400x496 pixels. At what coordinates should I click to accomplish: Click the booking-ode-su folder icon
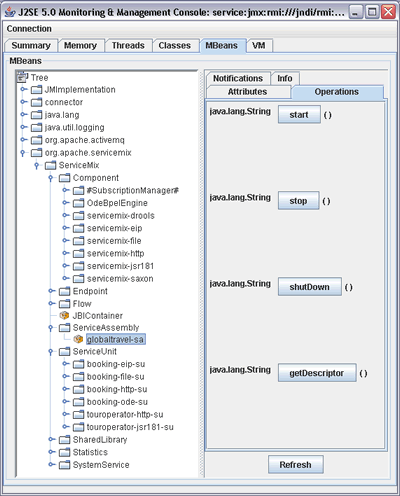coord(79,402)
